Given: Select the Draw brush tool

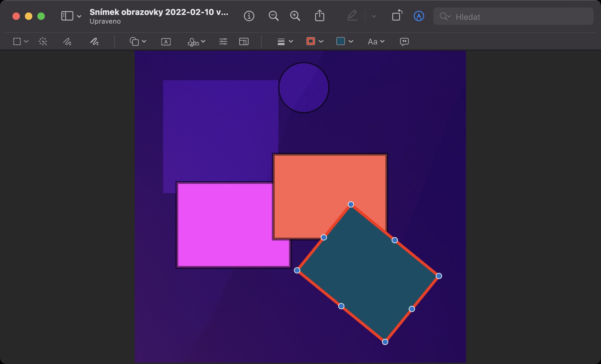Looking at the screenshot, I should pos(94,41).
